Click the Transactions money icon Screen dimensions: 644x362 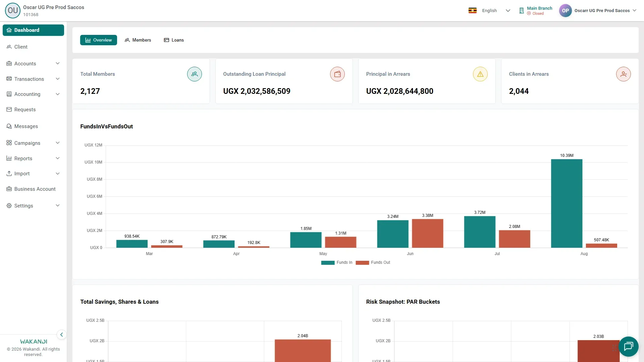tap(9, 79)
